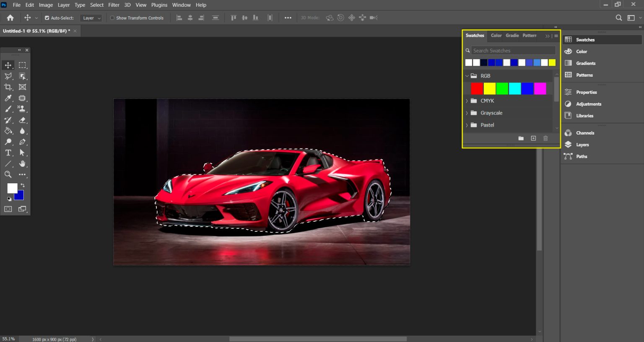This screenshot has width=644, height=342.
Task: Select the Horizontal Type tool
Action: coord(8,153)
